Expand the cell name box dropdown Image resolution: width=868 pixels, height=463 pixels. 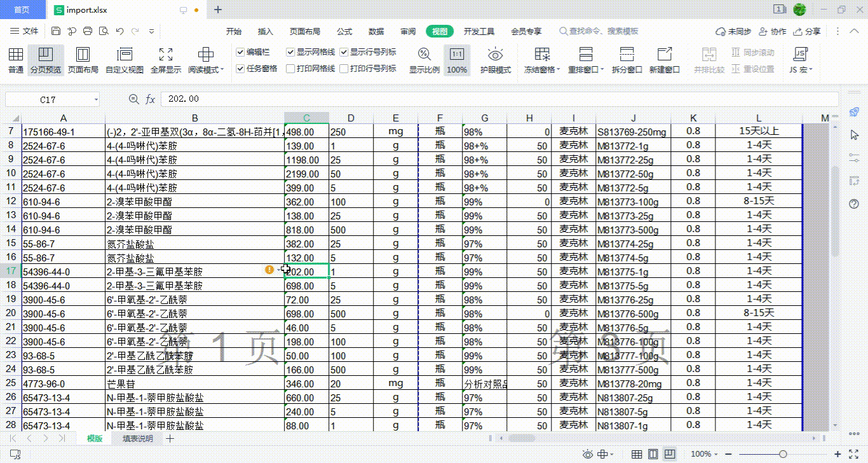click(x=96, y=99)
